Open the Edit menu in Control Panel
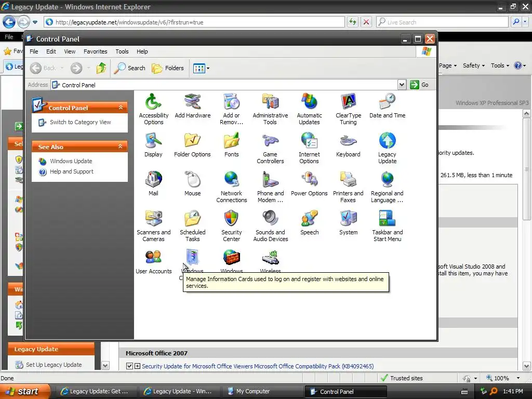 (x=51, y=51)
